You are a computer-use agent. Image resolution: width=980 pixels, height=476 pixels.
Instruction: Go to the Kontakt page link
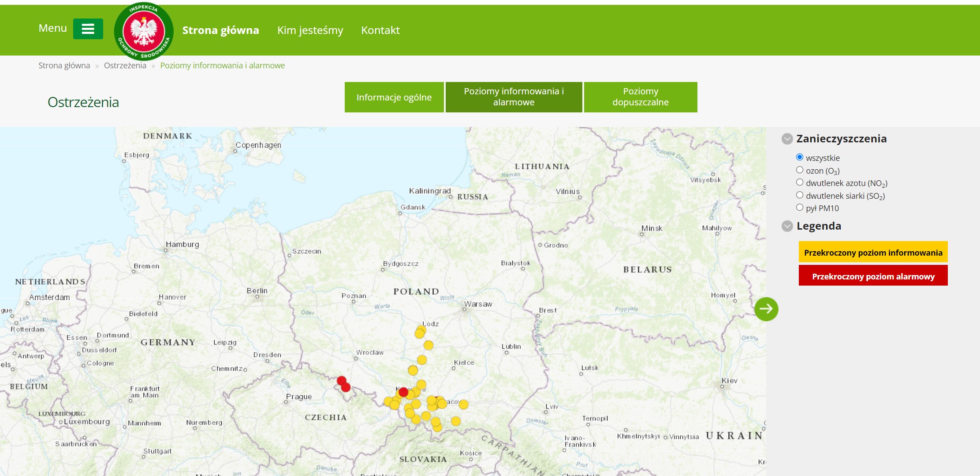(380, 30)
